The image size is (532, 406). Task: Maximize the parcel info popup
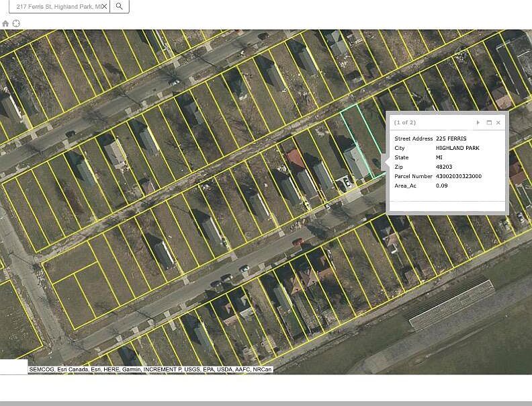point(489,122)
